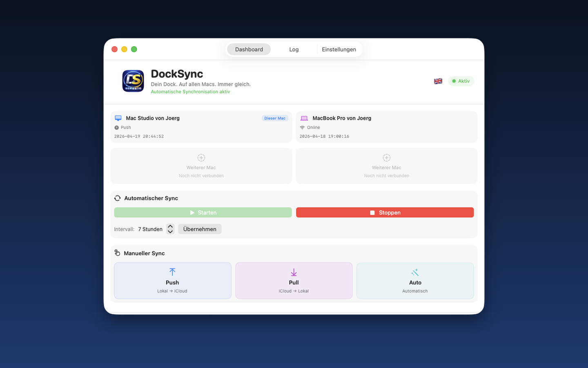This screenshot has width=588, height=368.
Task: Click the timestamp 2026-04-18 19:00:16
Action: click(324, 137)
